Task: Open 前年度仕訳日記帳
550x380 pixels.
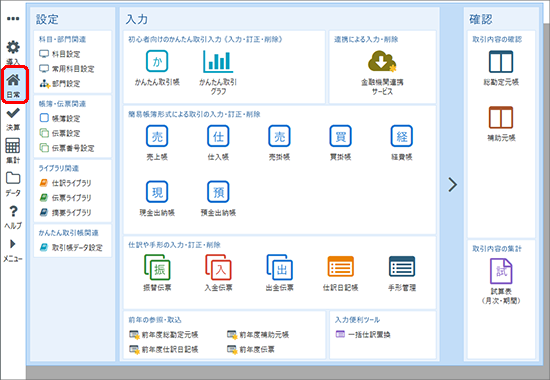Action: pos(163,349)
